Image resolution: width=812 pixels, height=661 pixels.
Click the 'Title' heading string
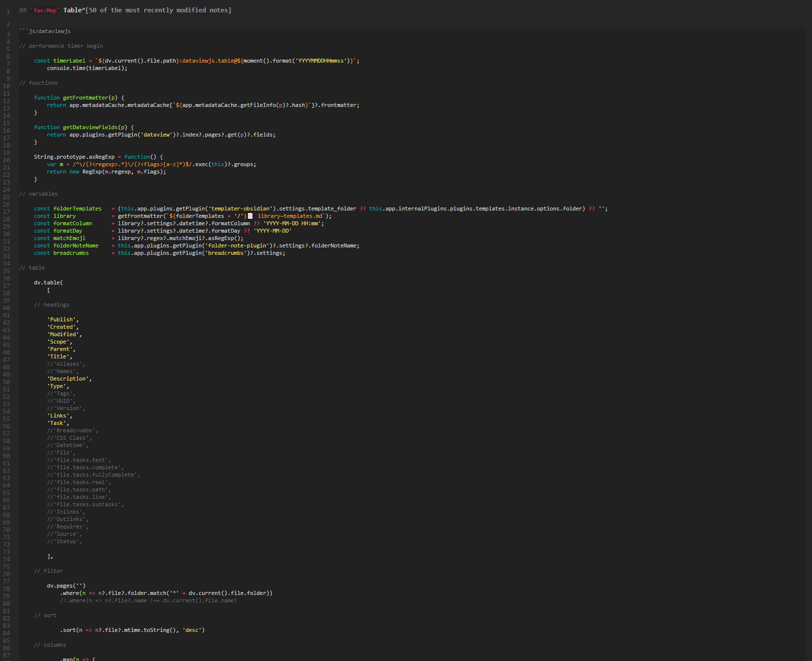pos(58,356)
